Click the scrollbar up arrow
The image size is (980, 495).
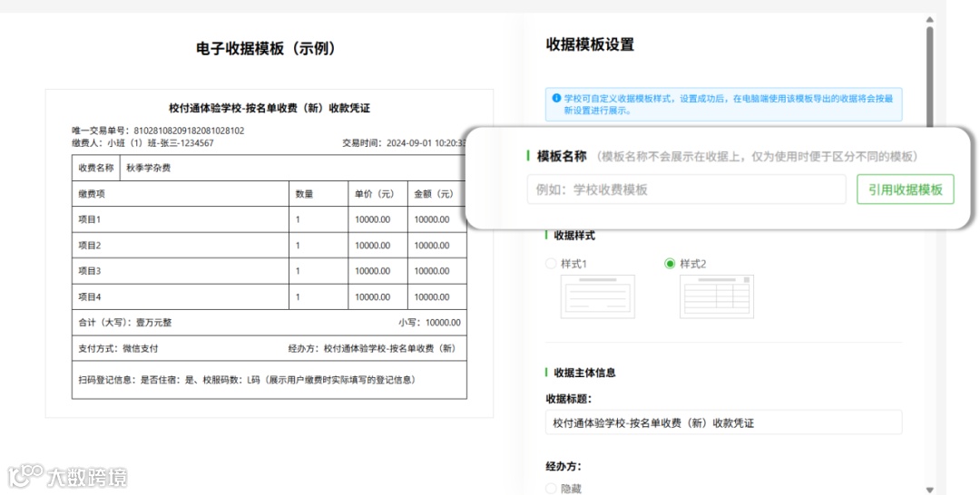(929, 20)
